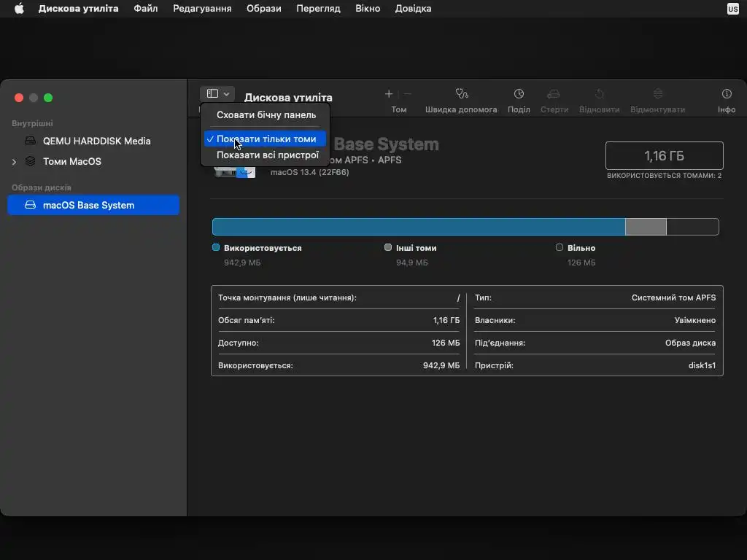747x560 pixels.
Task: Choose Сховати бічну панель from the menu
Action: (266, 114)
